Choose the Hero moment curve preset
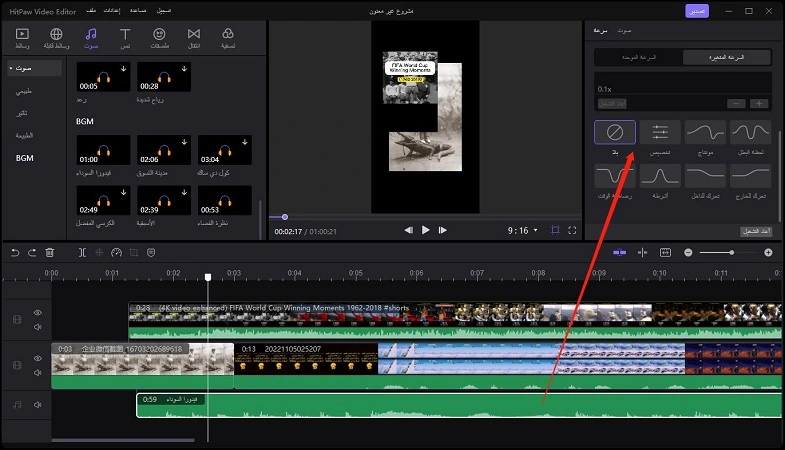This screenshot has width=785, height=450. (750, 132)
